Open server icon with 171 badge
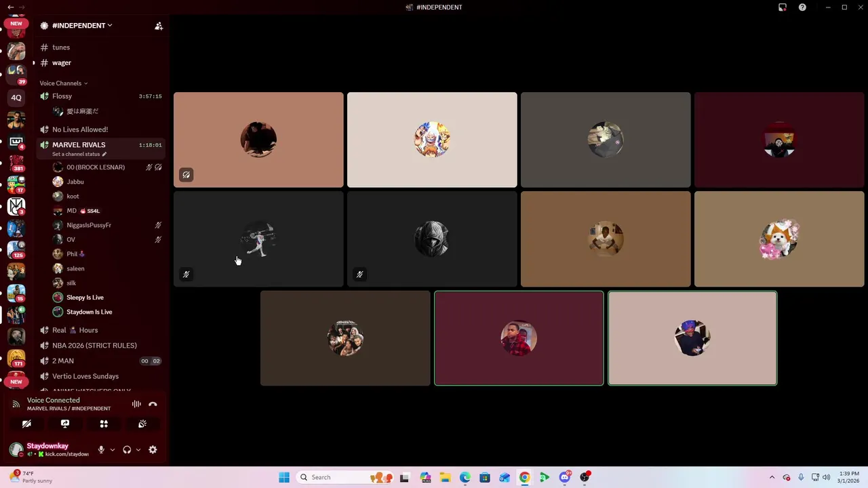Screen dimensions: 868x488 point(16,357)
